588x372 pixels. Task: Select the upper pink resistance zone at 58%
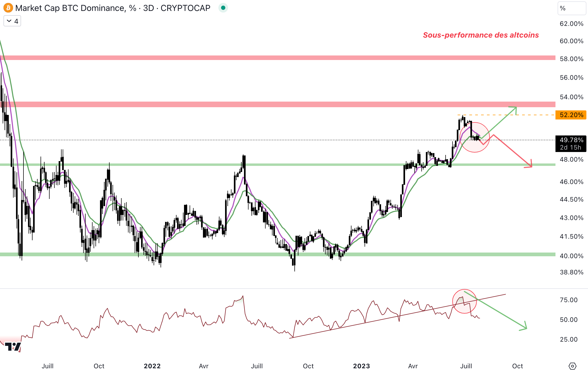(x=267, y=58)
